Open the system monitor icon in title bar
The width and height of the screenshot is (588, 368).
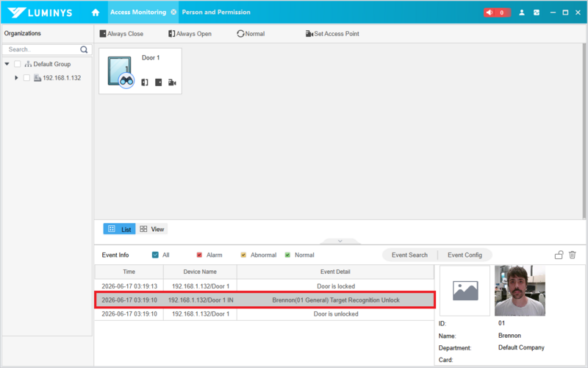(537, 13)
